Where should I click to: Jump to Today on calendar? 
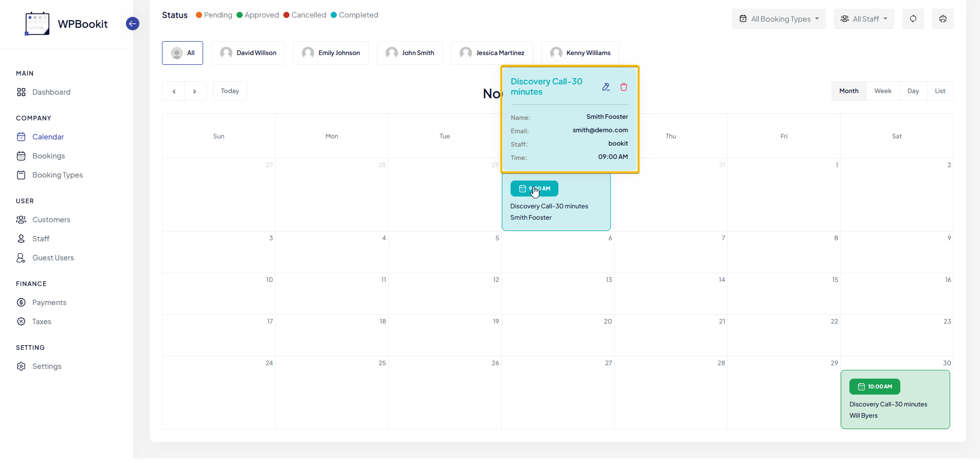click(230, 91)
